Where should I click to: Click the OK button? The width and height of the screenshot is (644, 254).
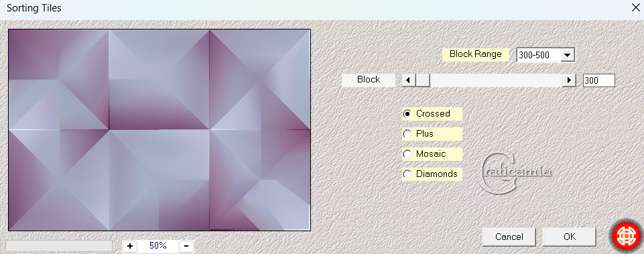pos(569,237)
